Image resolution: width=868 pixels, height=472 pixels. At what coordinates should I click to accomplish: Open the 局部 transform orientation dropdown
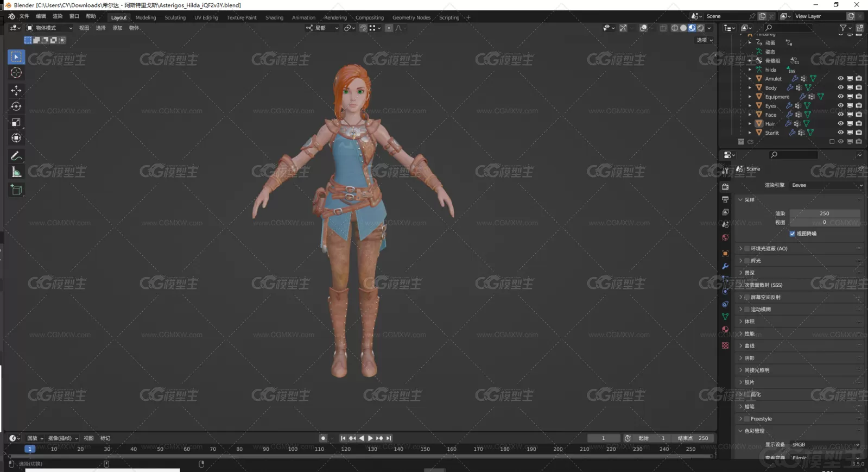322,28
